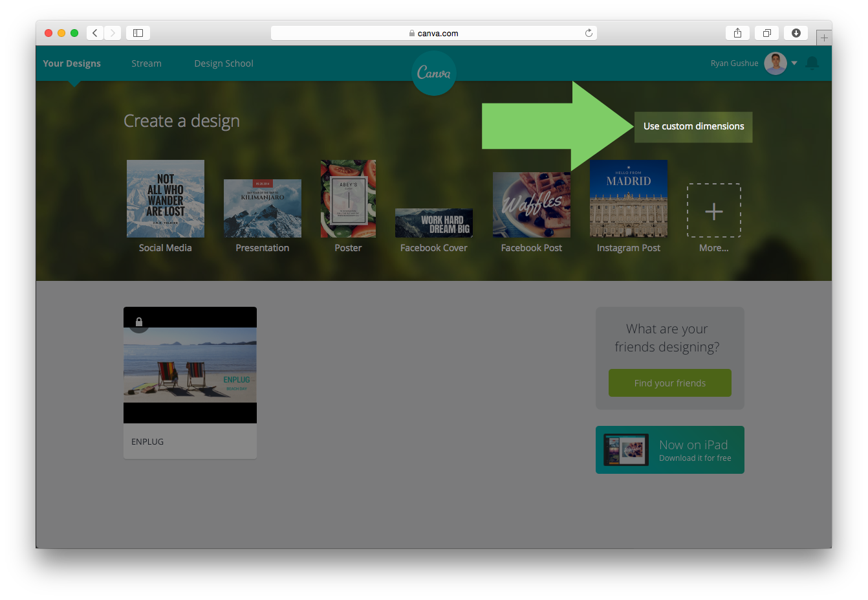Click the Ryan Gushue name label
Image resolution: width=868 pixels, height=600 pixels.
click(734, 63)
